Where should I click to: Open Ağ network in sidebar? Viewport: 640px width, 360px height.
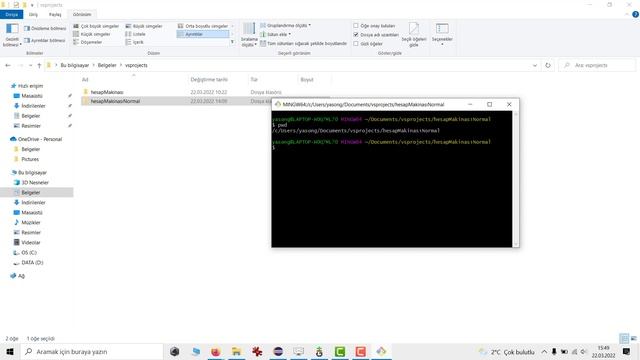click(21, 276)
